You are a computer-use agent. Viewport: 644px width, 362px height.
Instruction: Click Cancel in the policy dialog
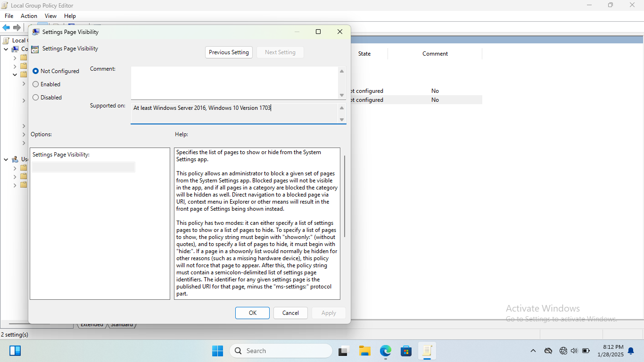tap(290, 313)
